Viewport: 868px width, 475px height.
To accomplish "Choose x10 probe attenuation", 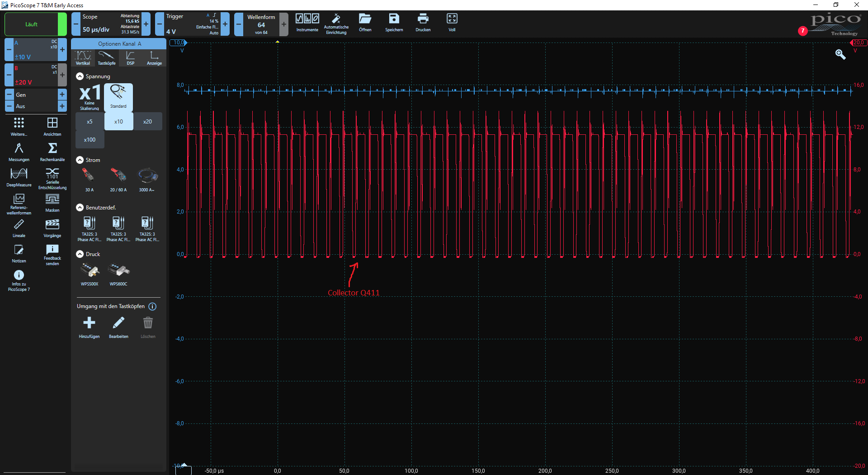I will pyautogui.click(x=118, y=122).
